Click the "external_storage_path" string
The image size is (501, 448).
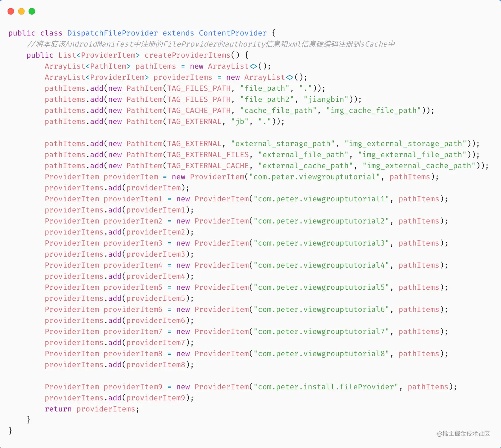coord(283,144)
